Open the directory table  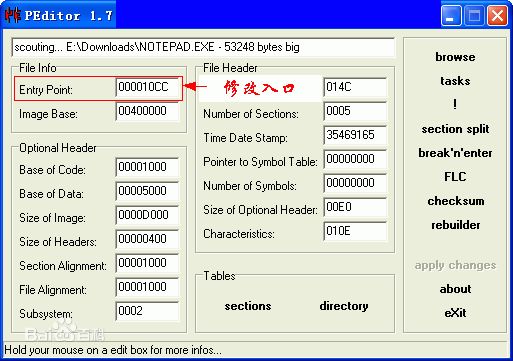[344, 306]
